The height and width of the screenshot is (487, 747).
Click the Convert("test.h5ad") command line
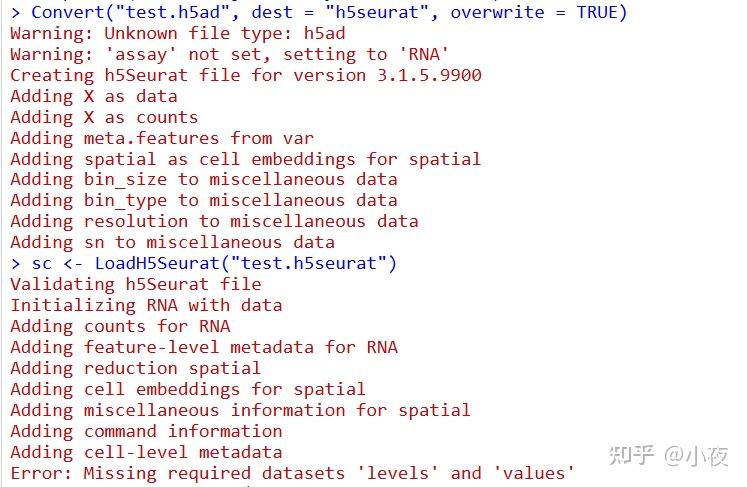tap(318, 12)
